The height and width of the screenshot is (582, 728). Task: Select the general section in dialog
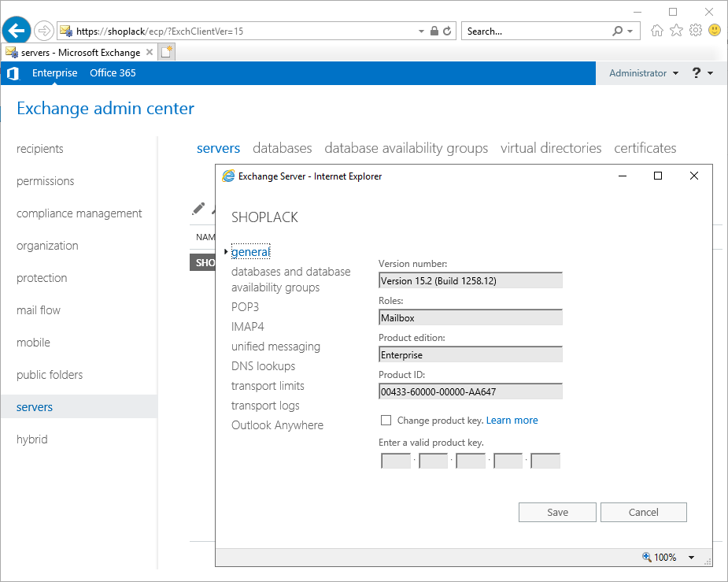pyautogui.click(x=251, y=252)
